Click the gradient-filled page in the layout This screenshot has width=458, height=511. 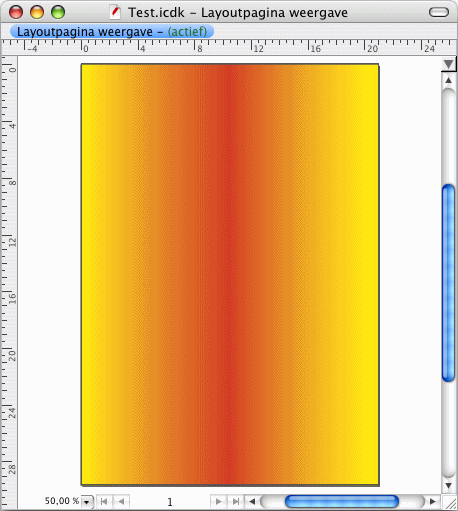coord(230,274)
